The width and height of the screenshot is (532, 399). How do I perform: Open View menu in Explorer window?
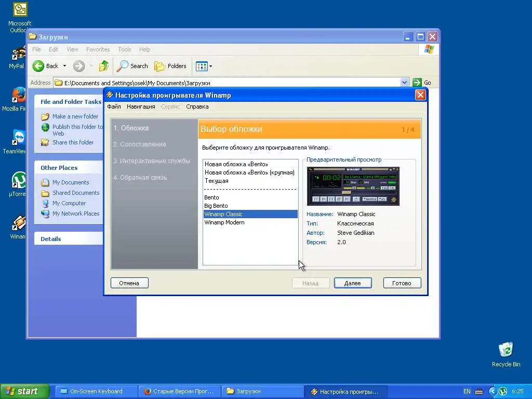[x=72, y=49]
